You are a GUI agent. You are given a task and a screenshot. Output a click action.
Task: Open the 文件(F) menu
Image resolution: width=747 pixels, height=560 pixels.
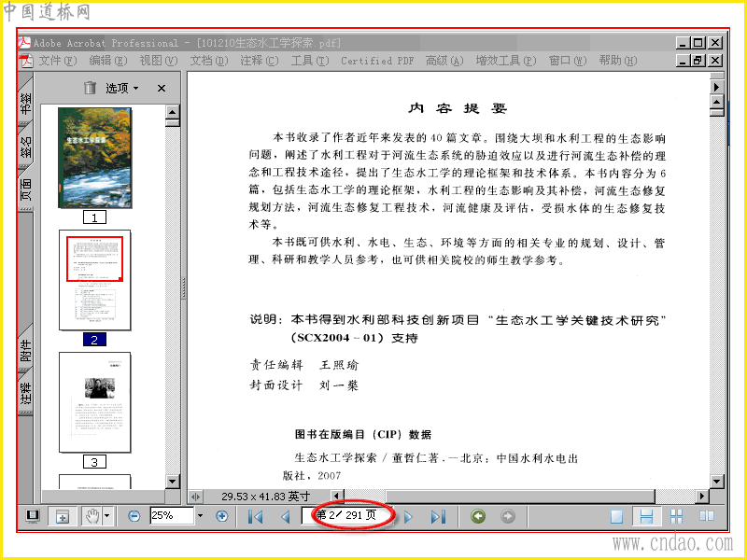(x=58, y=61)
